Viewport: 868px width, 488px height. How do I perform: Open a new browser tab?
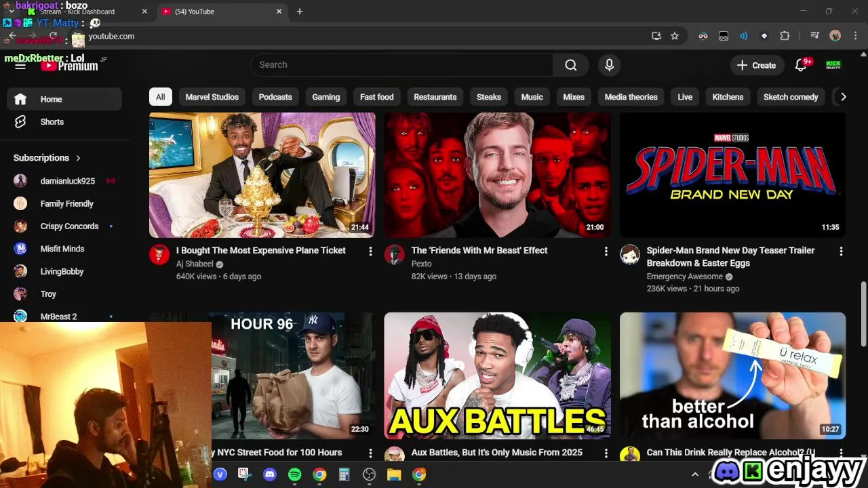(300, 12)
